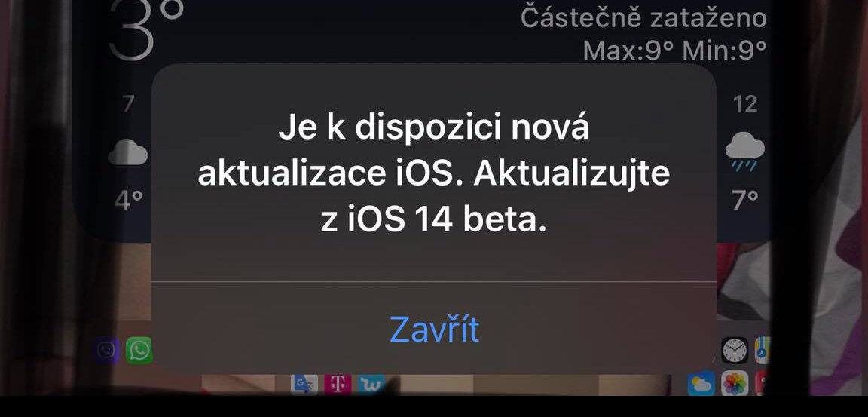Launch the blue Wish app

[x=371, y=384]
